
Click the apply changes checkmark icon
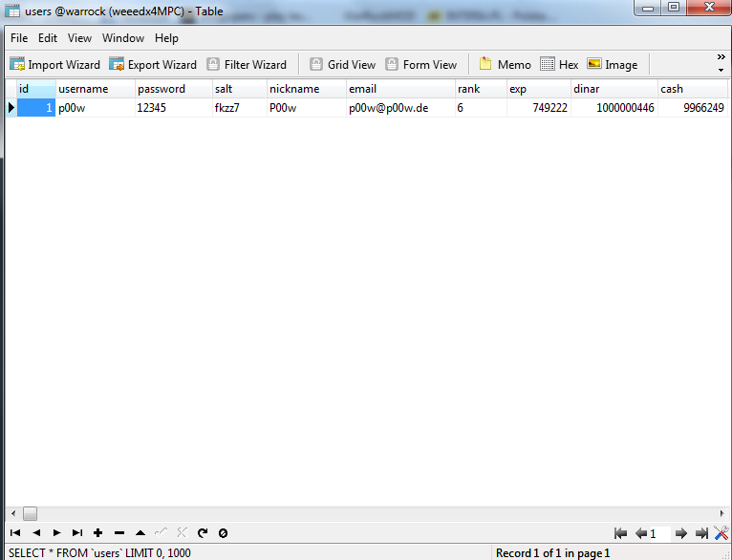161,532
